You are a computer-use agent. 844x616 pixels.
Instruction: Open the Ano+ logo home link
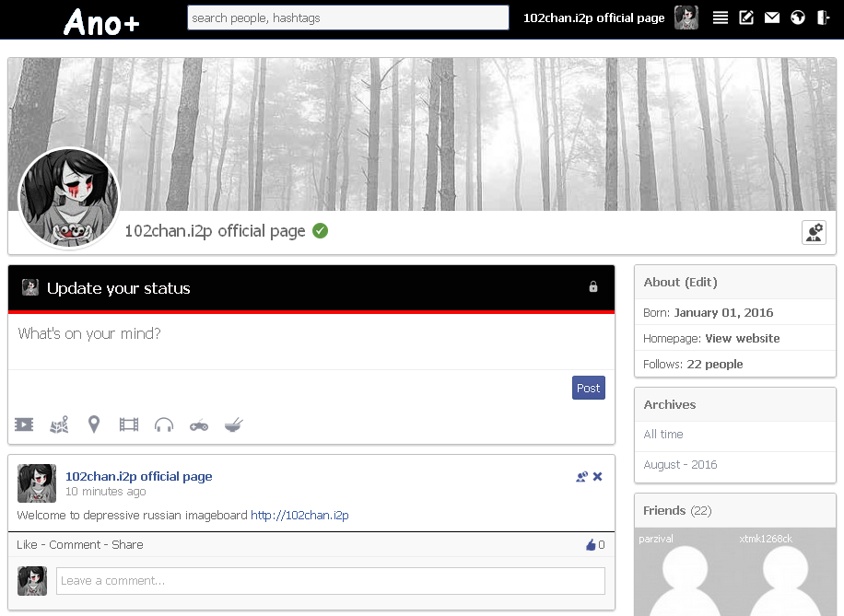[101, 23]
